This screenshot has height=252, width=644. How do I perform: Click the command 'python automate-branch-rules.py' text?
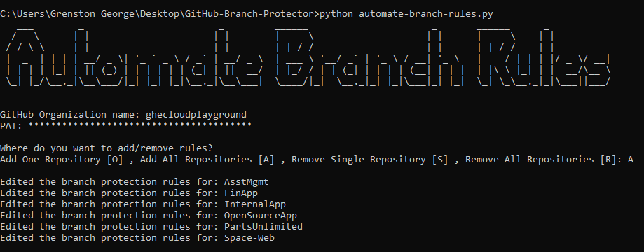tap(406, 14)
